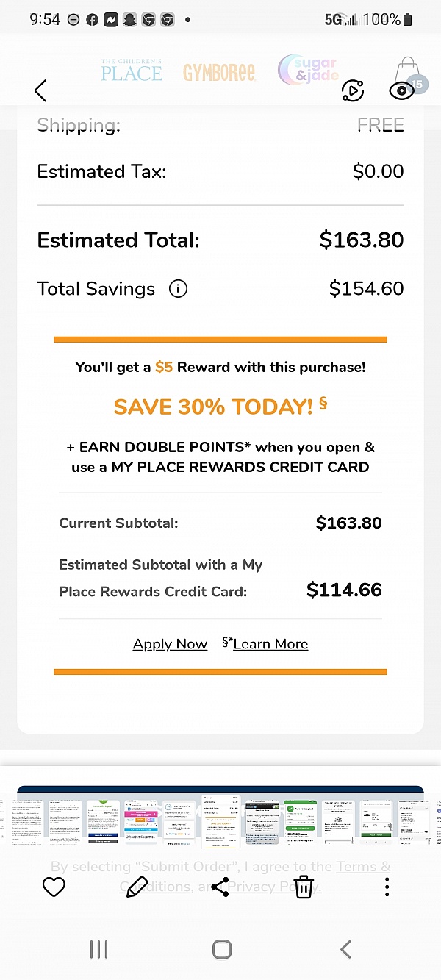Tap the motion play remaster icon
The width and height of the screenshot is (441, 980).
(353, 90)
